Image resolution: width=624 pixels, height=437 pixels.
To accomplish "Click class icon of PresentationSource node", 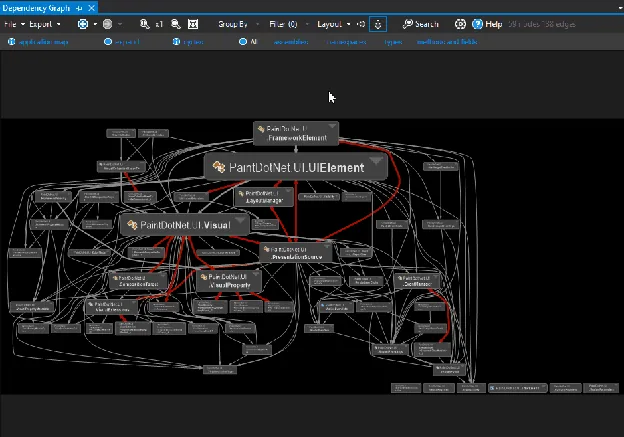I will 267,249.
